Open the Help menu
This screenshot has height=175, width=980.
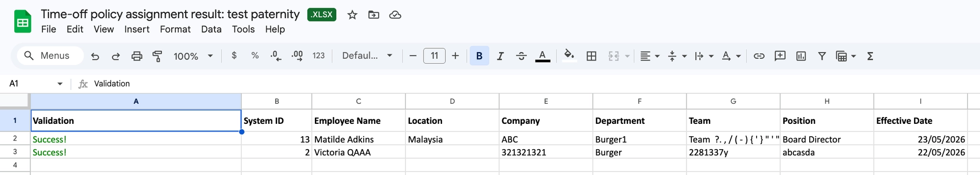pyautogui.click(x=275, y=29)
